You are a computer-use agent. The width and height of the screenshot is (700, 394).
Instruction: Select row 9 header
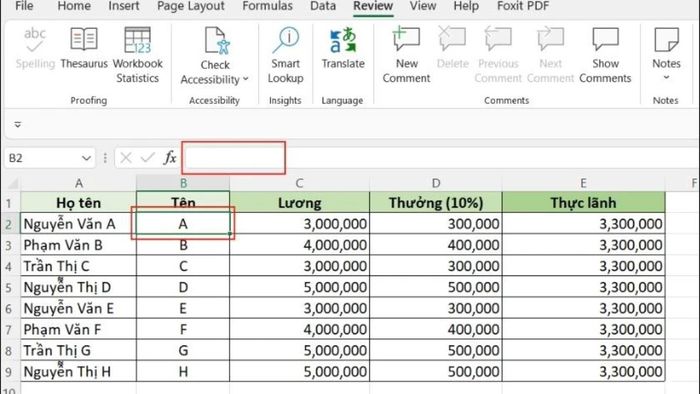pyautogui.click(x=9, y=371)
